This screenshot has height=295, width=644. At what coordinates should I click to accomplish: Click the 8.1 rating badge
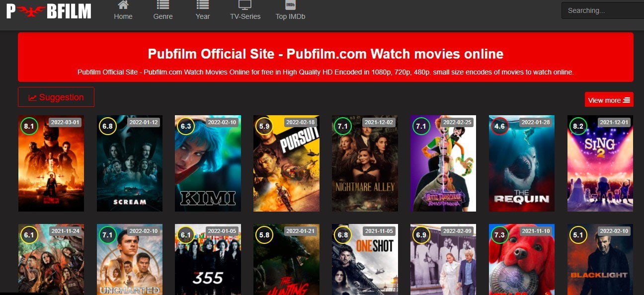(29, 127)
